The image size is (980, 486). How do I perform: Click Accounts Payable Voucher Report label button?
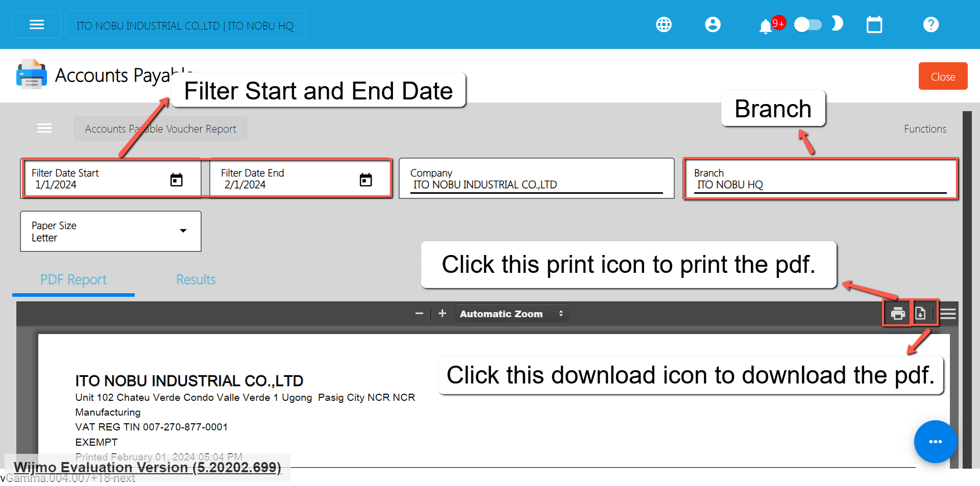[160, 129]
